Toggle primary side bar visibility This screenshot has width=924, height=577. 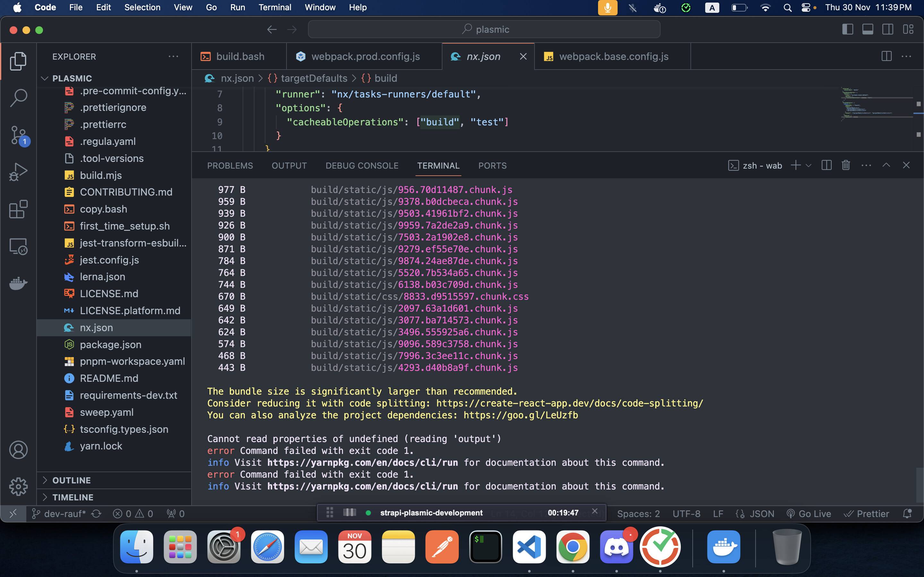tap(847, 29)
